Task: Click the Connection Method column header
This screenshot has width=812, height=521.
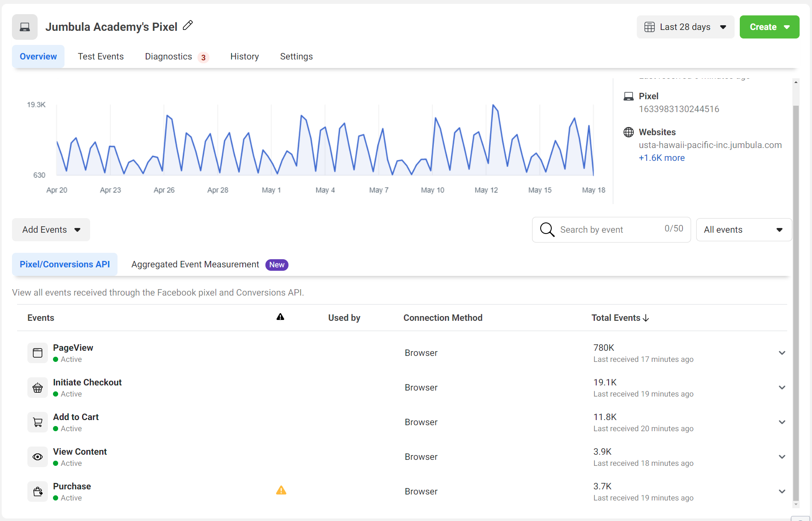Action: (443, 318)
